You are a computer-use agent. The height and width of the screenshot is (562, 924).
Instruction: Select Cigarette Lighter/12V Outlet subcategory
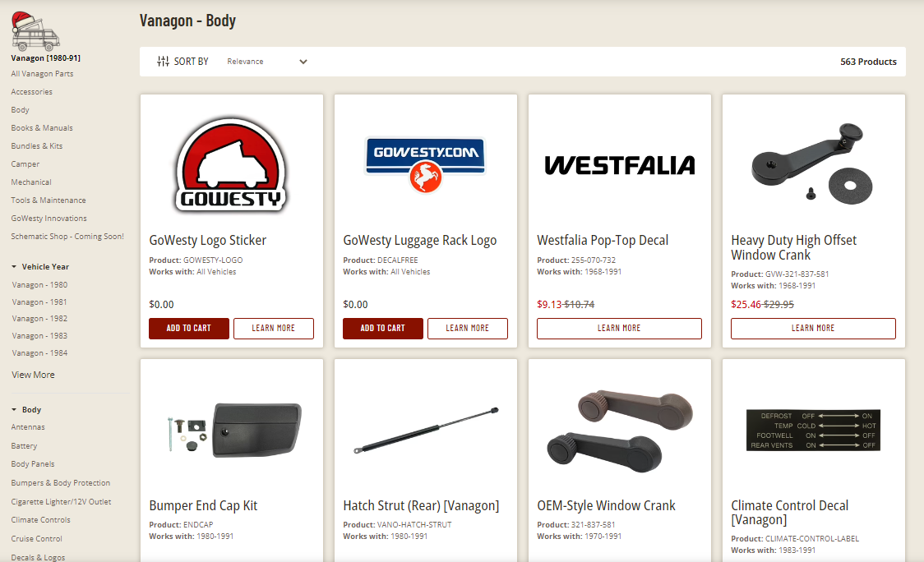[62, 502]
